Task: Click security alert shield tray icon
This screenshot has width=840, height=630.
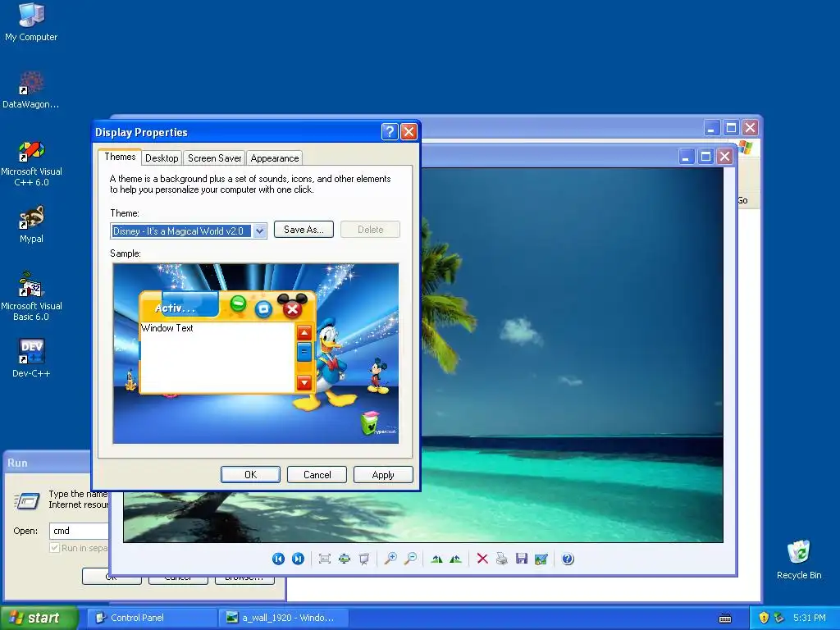Action: click(x=764, y=618)
